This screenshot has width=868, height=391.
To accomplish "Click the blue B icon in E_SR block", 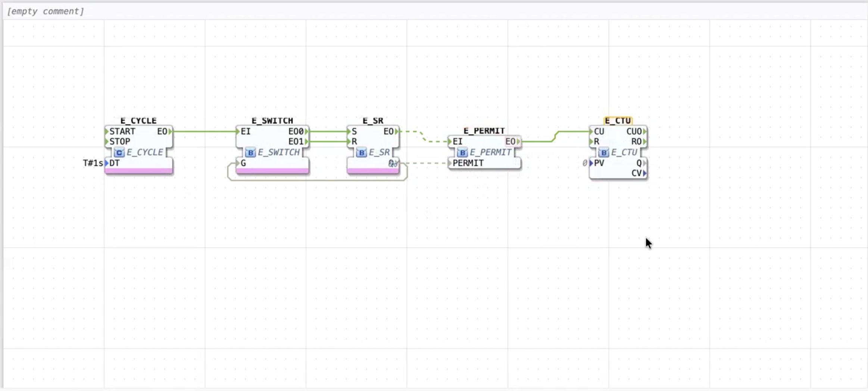I will [x=361, y=152].
